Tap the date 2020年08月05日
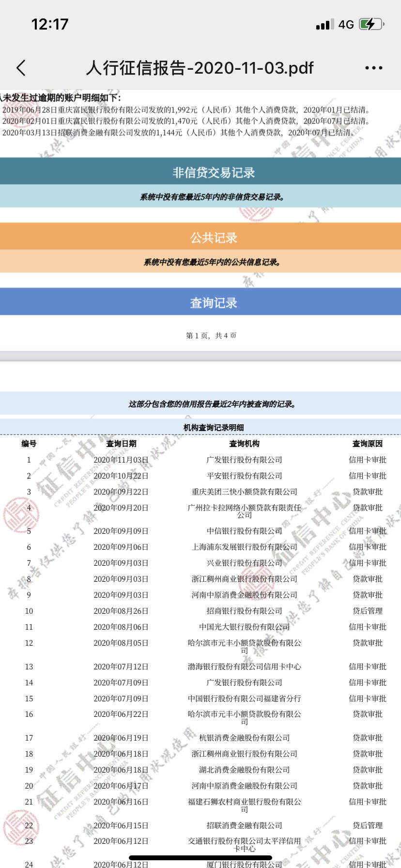 point(121,643)
